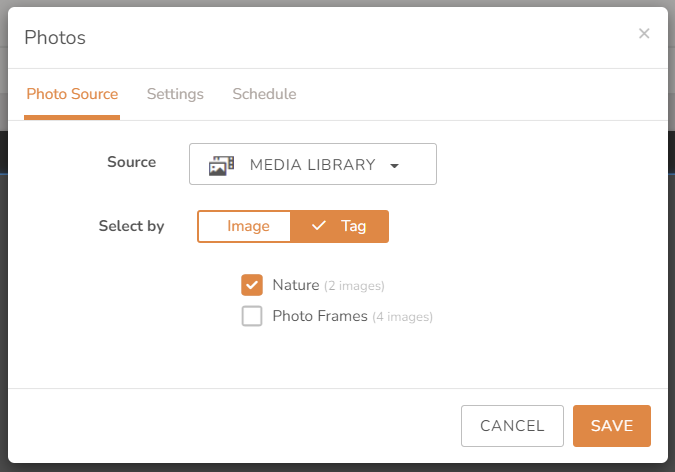The width and height of the screenshot is (675, 472).
Task: Click the SAVE button
Action: pyautogui.click(x=612, y=426)
